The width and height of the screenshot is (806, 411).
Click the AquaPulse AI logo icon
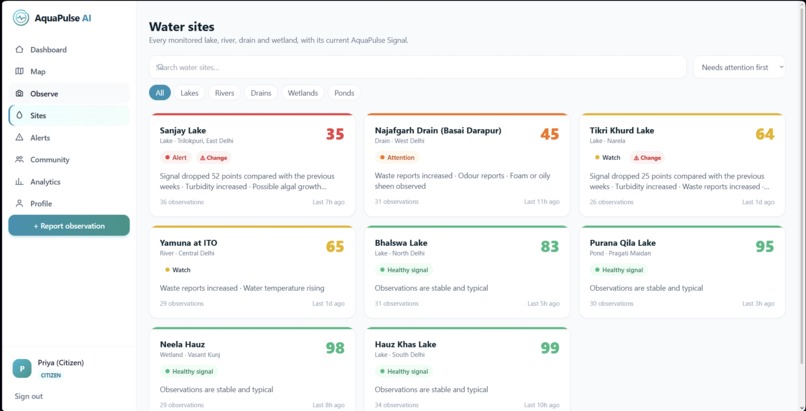[21, 18]
